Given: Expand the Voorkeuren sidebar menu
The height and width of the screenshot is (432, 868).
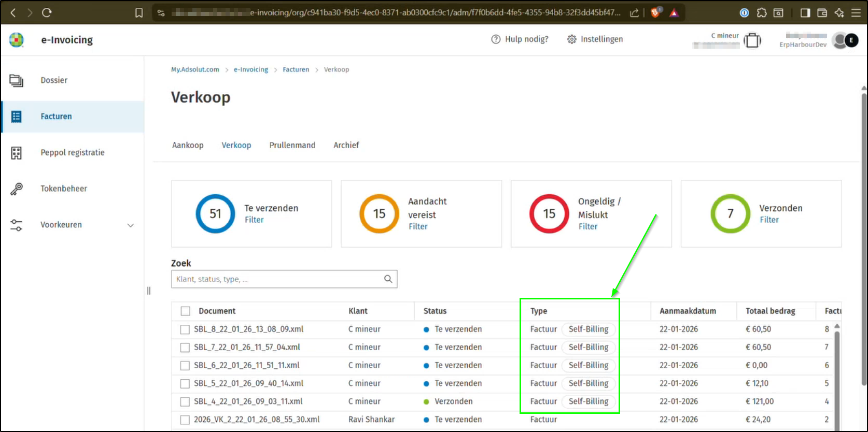Looking at the screenshot, I should coord(131,225).
